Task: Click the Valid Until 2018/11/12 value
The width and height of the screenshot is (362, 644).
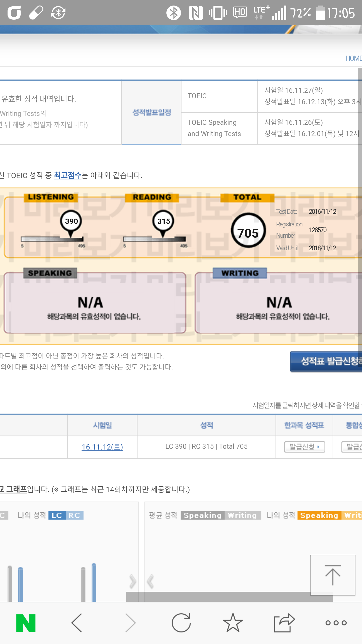Action: coord(323,248)
